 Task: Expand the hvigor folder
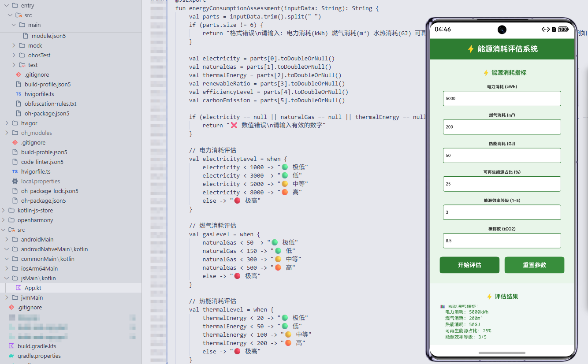pyautogui.click(x=7, y=123)
